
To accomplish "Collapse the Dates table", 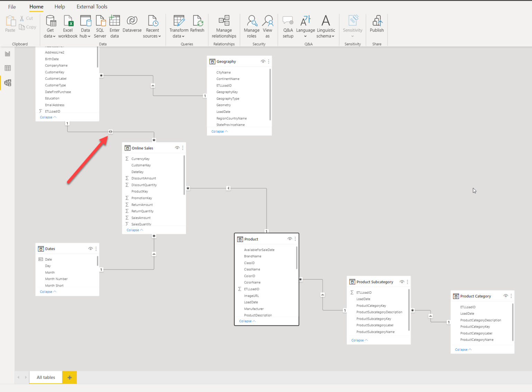I will pos(48,291).
